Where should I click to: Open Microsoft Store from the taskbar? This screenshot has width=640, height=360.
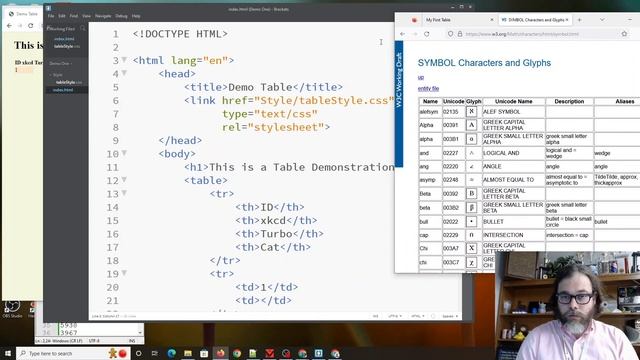(x=204, y=353)
